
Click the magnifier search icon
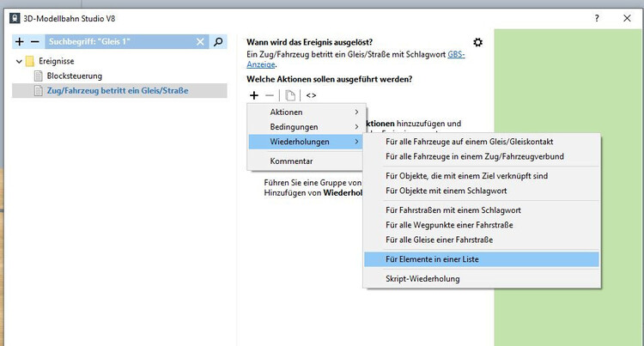click(x=219, y=41)
